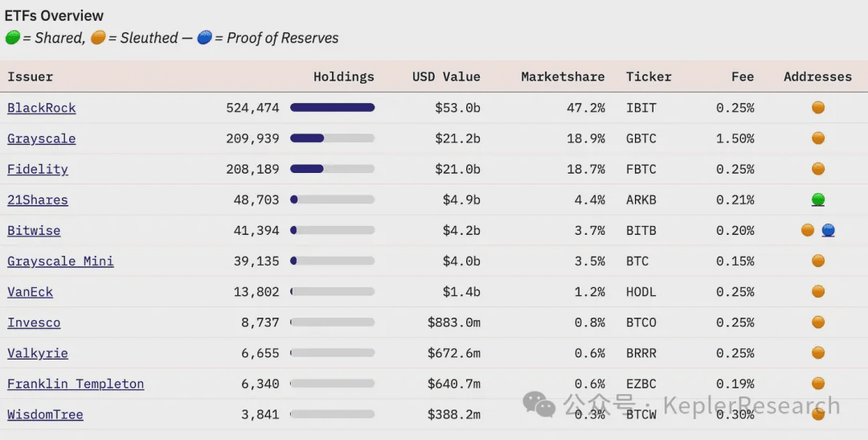Open the Grayscale Mini issuer link
868x440 pixels.
[x=60, y=261]
